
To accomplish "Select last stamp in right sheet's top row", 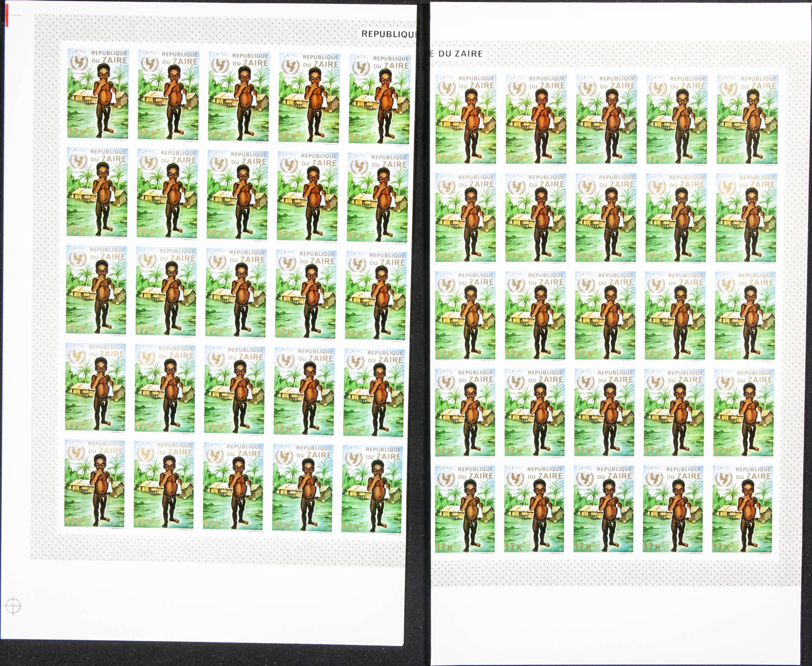I will pyautogui.click(x=747, y=119).
